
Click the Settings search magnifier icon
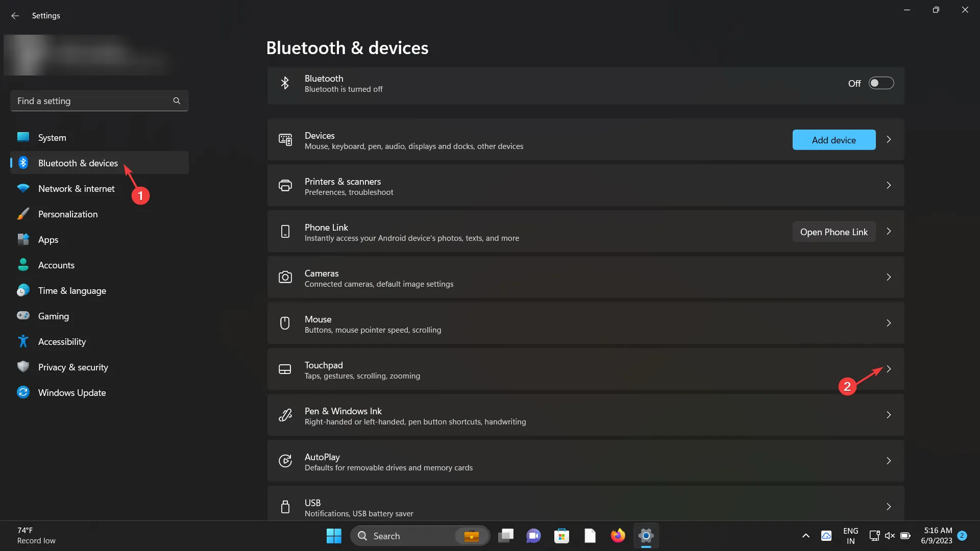tap(176, 100)
